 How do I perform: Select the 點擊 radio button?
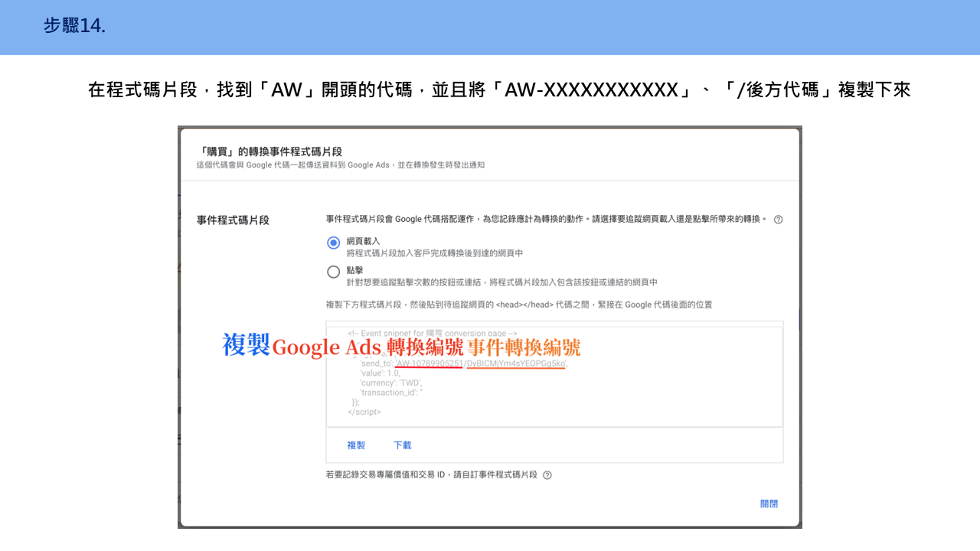(x=333, y=272)
